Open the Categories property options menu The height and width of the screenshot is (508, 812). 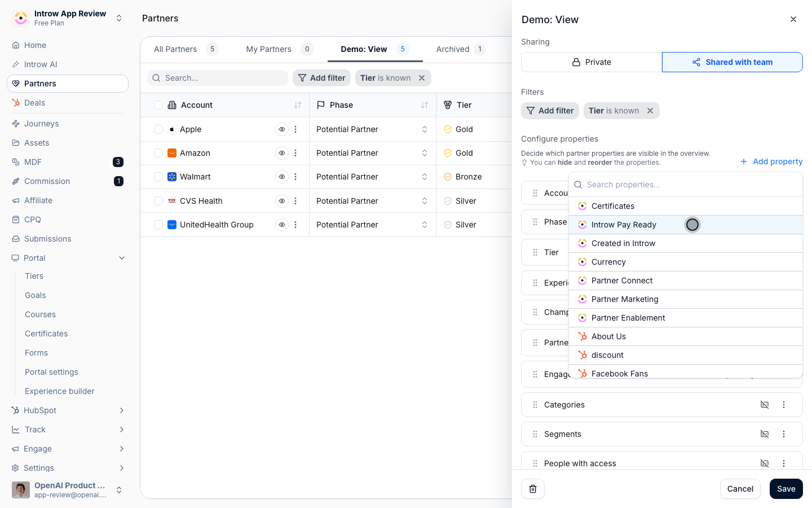point(784,405)
